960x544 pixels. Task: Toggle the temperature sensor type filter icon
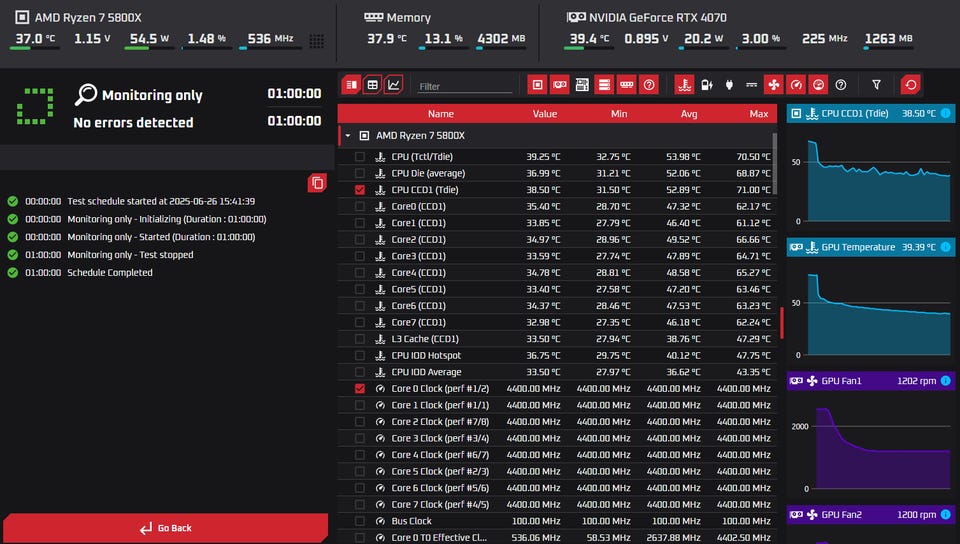pyautogui.click(x=684, y=85)
